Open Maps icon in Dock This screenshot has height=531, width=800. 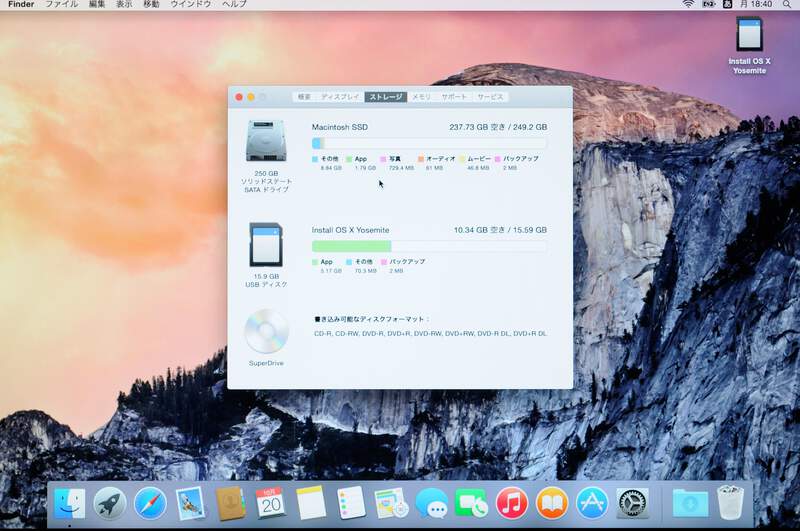391,503
